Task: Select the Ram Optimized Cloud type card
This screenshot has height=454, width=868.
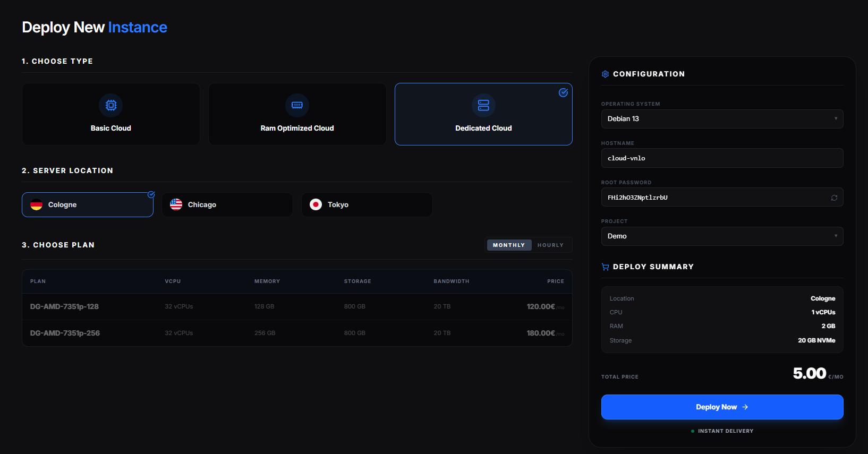Action: tap(297, 114)
